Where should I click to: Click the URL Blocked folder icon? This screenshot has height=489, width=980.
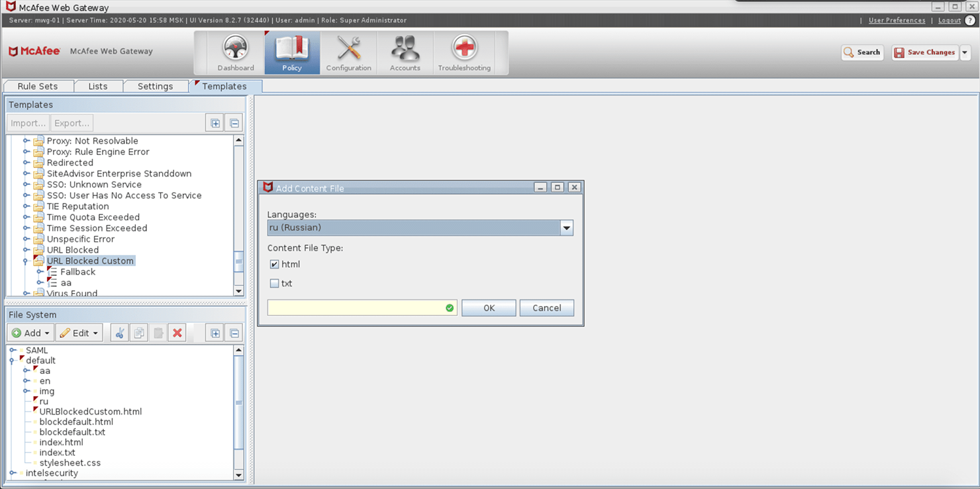coord(39,250)
